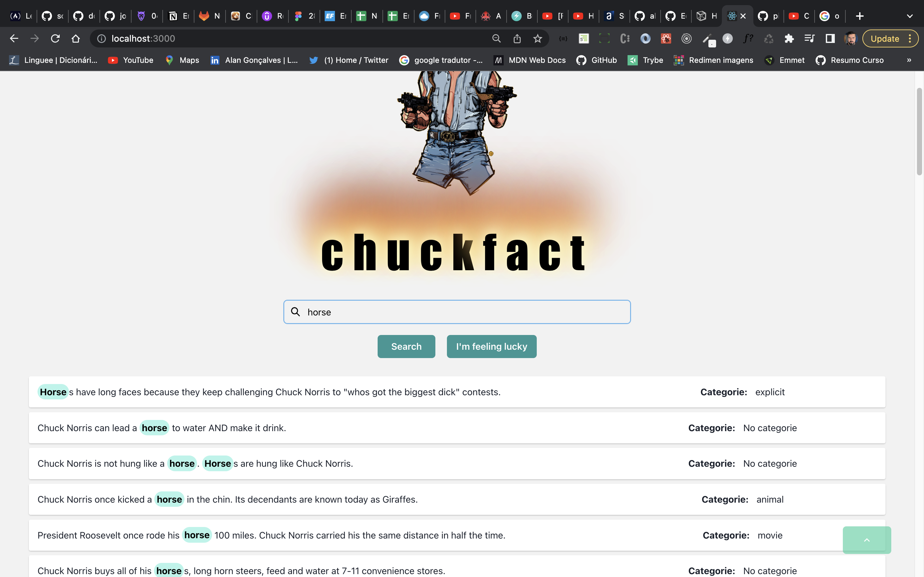Viewport: 924px width, 577px height.
Task: Open the MDN Web Docs bookmark
Action: (x=530, y=60)
